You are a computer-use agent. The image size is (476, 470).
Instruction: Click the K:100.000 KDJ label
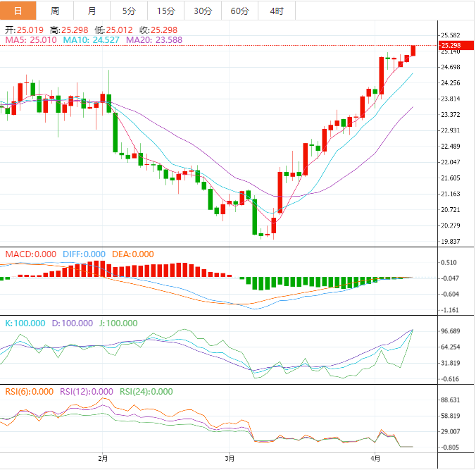tap(25, 323)
